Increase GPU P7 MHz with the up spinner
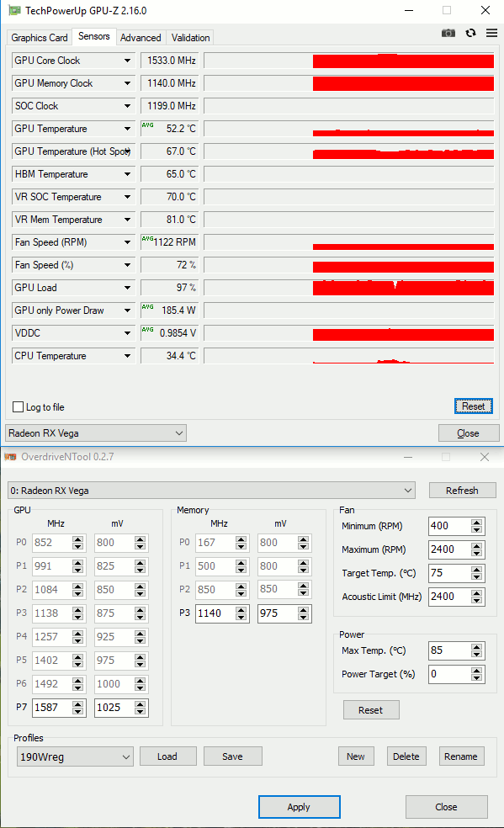This screenshot has height=828, width=504. pos(78,704)
